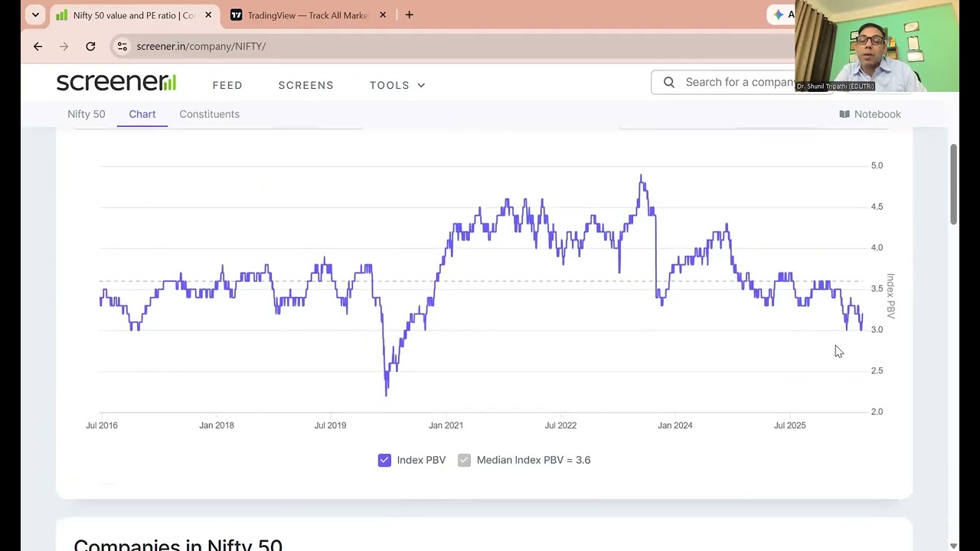Open a new browser tab
This screenshot has width=980, height=551.
pos(409,15)
